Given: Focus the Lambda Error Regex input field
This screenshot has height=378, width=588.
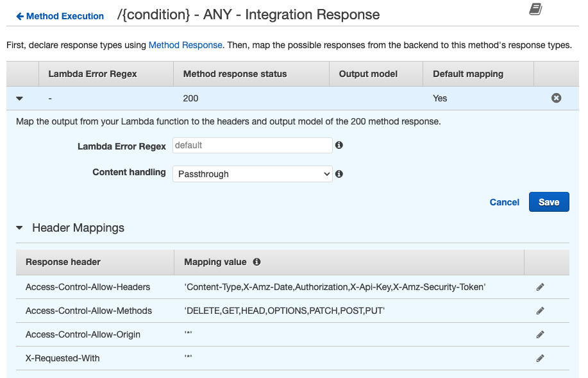Looking at the screenshot, I should click(x=252, y=146).
